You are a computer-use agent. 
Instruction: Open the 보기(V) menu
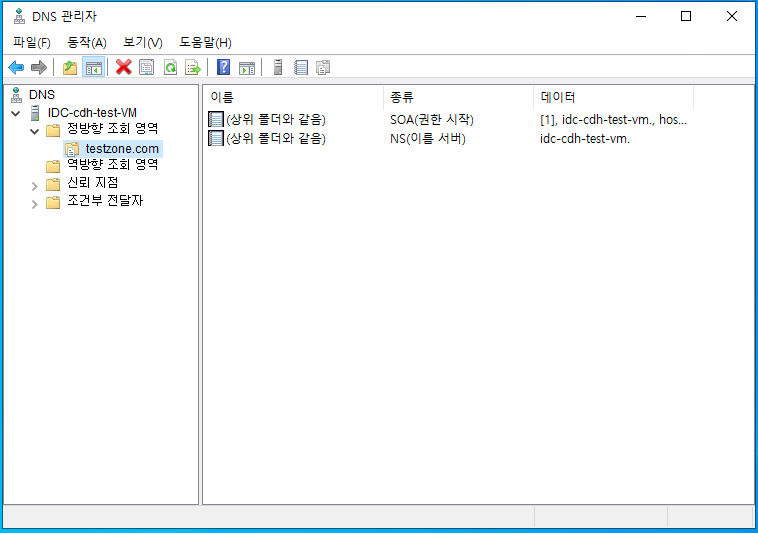click(143, 43)
